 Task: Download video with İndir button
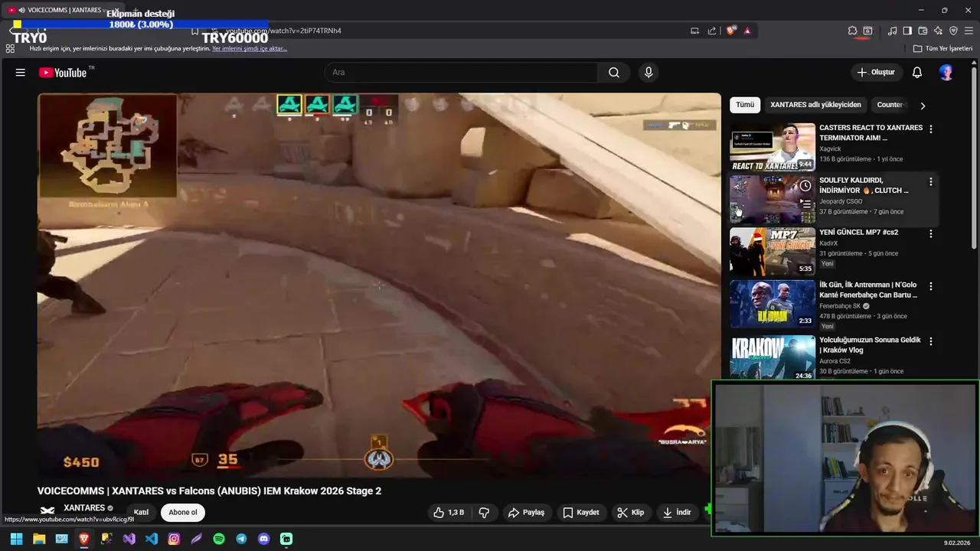(677, 513)
